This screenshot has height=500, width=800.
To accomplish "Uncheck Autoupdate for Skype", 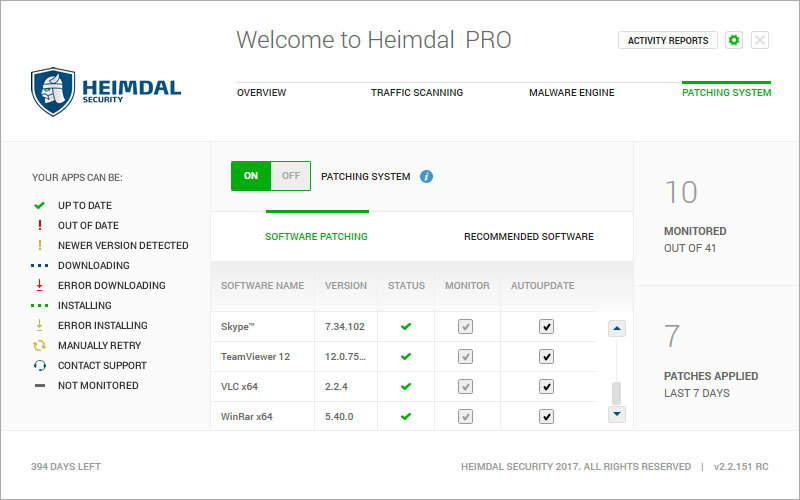I will (546, 327).
